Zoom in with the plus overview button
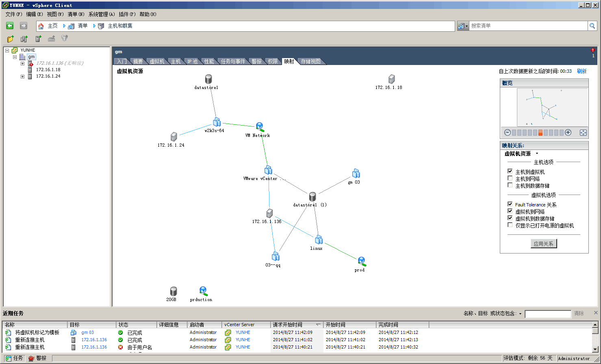Viewport: 601px width, 364px height. pos(568,132)
